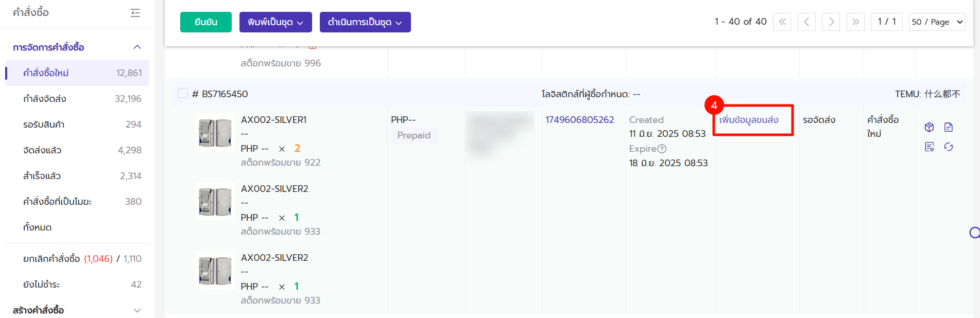Go to first page double-arrow icon

coord(782,22)
